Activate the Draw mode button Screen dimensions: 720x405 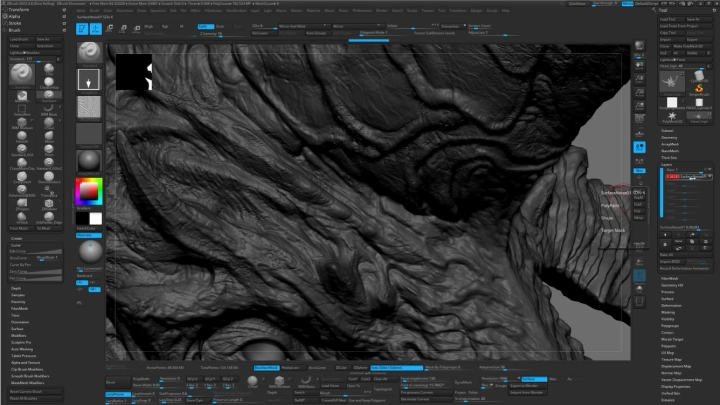tap(96, 29)
